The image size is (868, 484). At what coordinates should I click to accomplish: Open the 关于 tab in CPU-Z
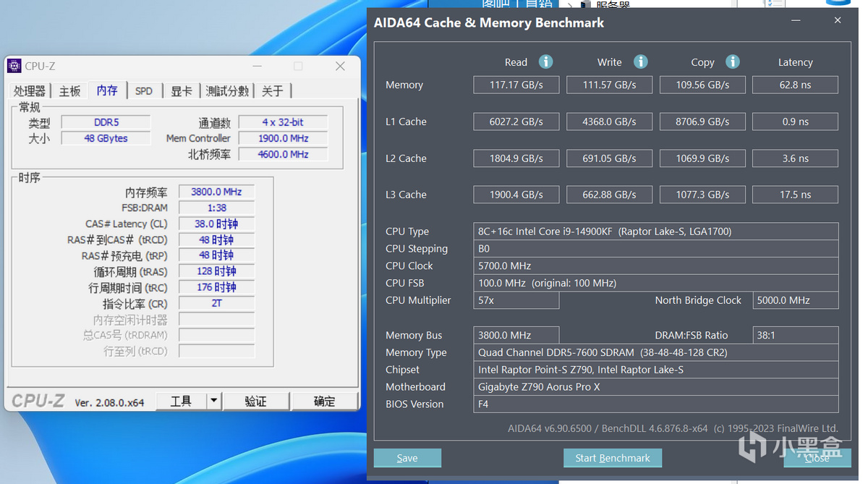273,90
